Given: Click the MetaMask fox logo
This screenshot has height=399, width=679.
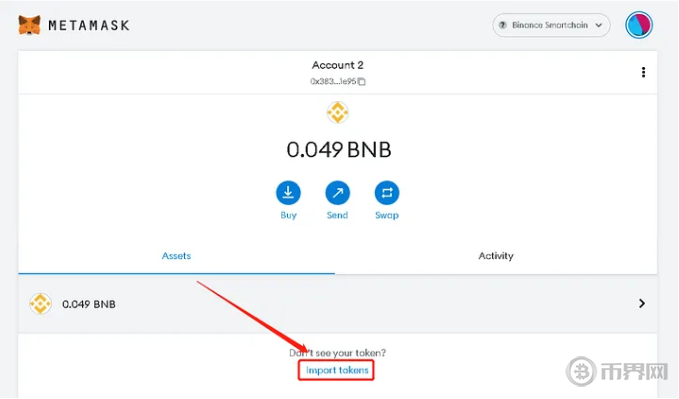Looking at the screenshot, I should pyautogui.click(x=29, y=25).
